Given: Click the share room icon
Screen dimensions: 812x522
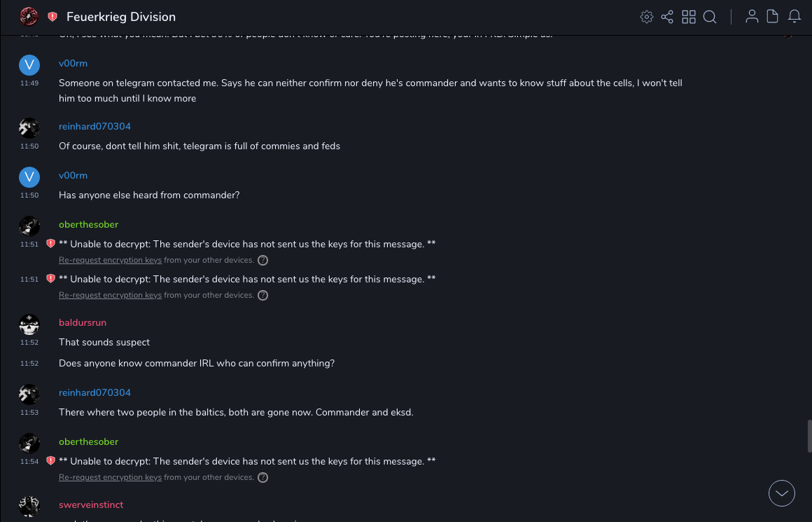Looking at the screenshot, I should 667,17.
